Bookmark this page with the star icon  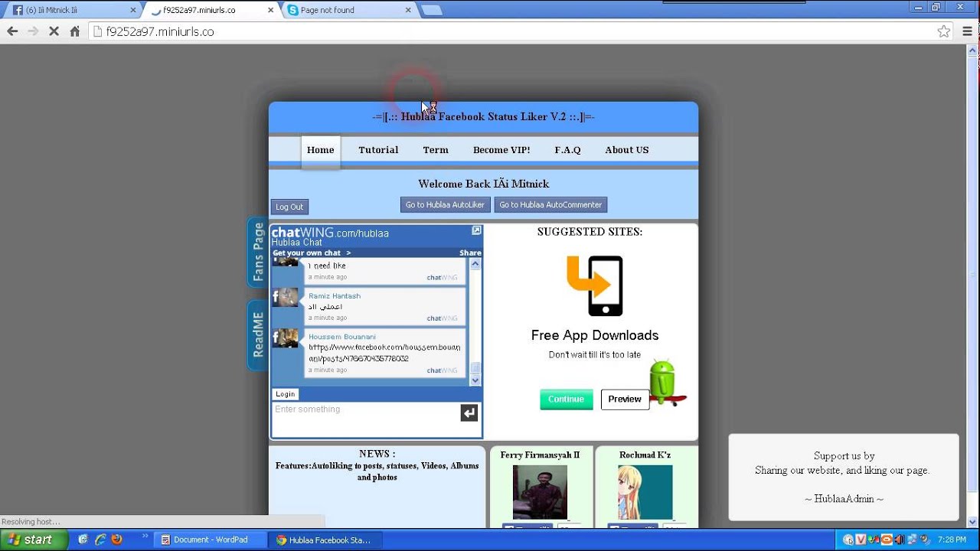(944, 31)
